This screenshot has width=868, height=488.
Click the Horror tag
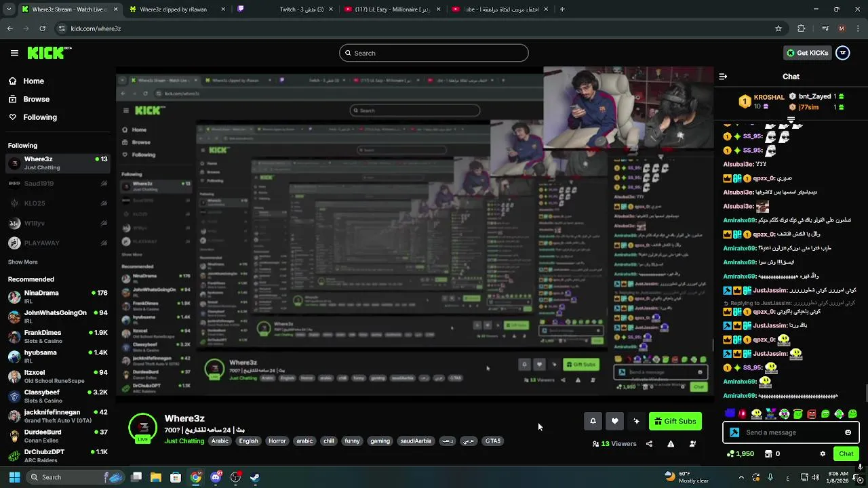point(277,441)
